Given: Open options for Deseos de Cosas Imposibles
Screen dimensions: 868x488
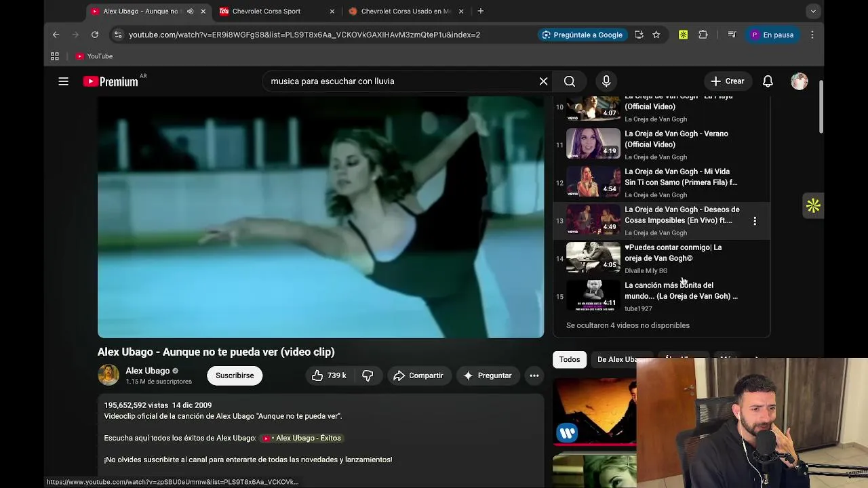Looking at the screenshot, I should click(x=755, y=221).
